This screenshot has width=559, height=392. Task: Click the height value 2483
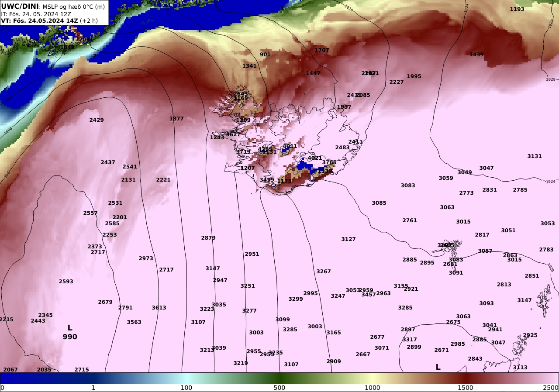click(x=342, y=148)
